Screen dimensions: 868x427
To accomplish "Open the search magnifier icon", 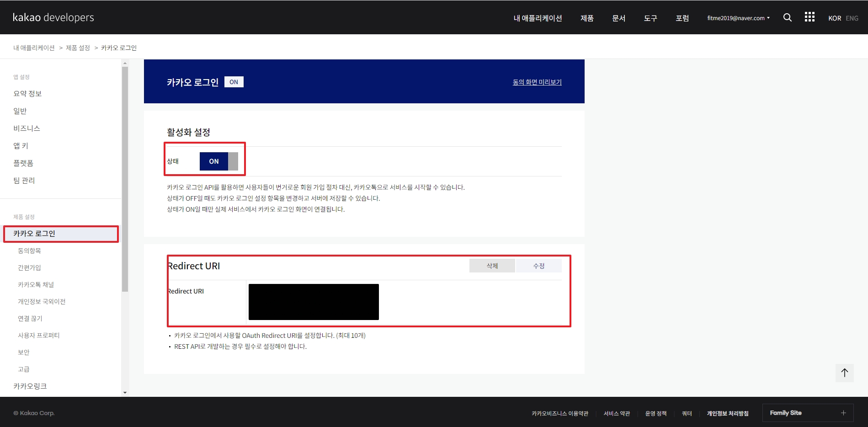I will coord(787,17).
